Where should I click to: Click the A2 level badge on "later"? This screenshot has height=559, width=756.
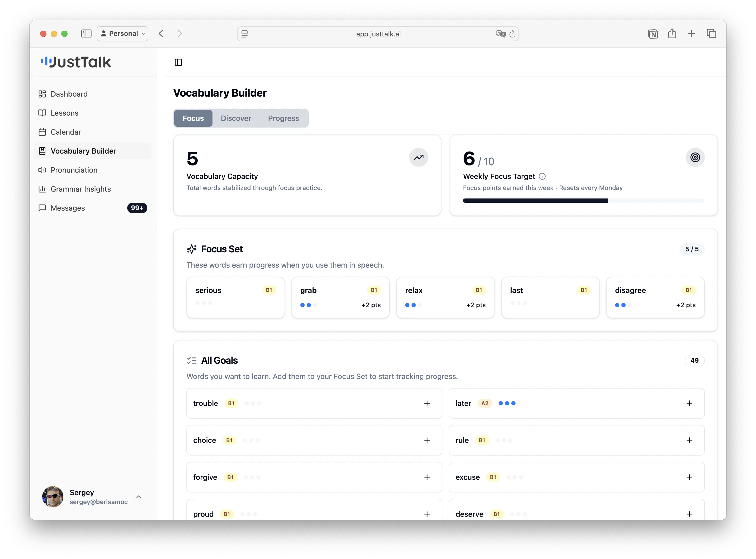[x=484, y=403]
